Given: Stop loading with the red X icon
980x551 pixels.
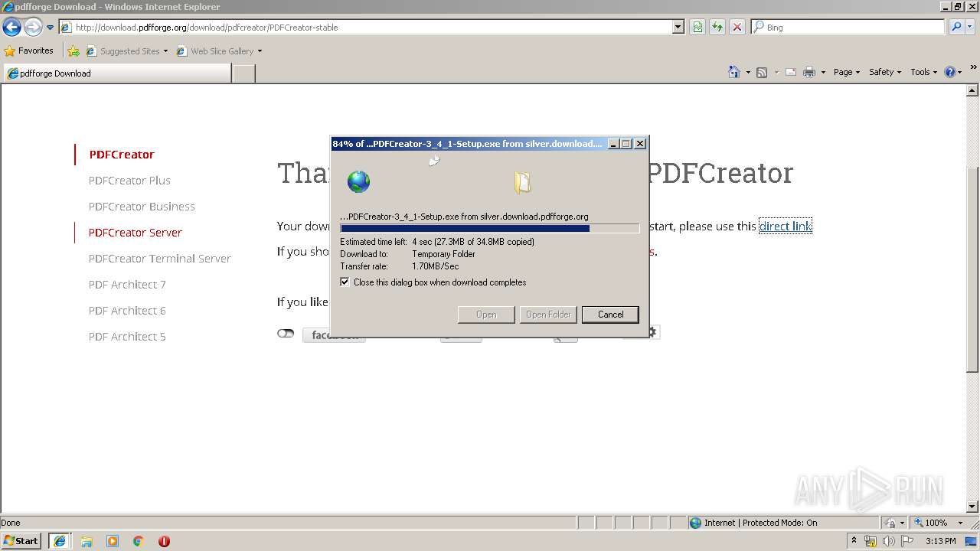Looking at the screenshot, I should 737,27.
